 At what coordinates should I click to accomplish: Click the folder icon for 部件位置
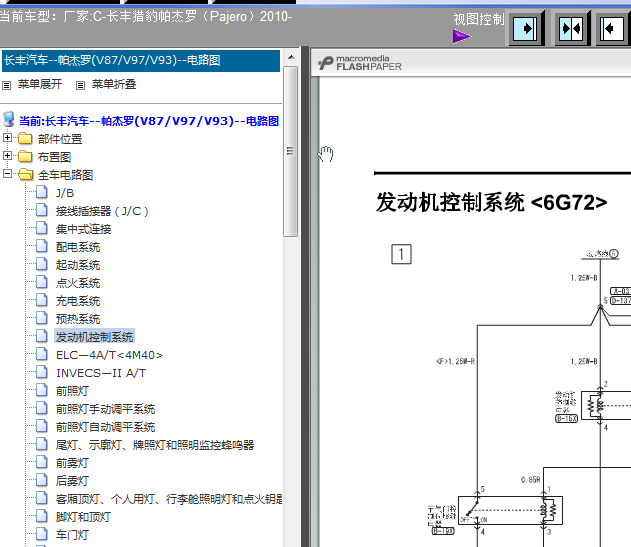point(25,138)
